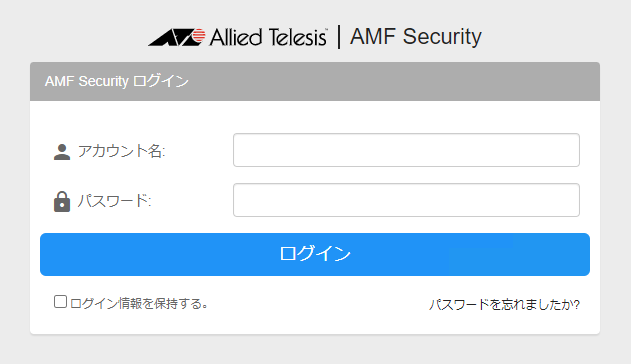
Task: Focus the アカウント名 input field
Action: pyautogui.click(x=406, y=150)
